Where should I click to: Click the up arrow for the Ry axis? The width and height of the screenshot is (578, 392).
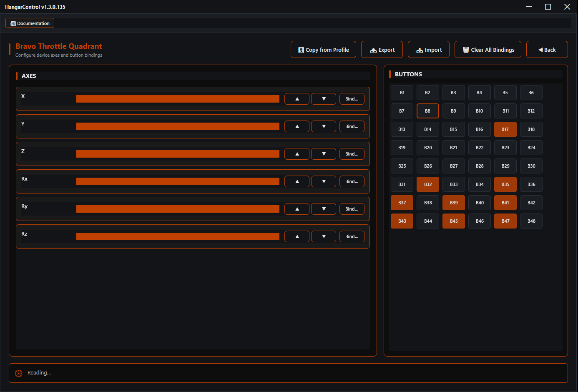coord(297,209)
